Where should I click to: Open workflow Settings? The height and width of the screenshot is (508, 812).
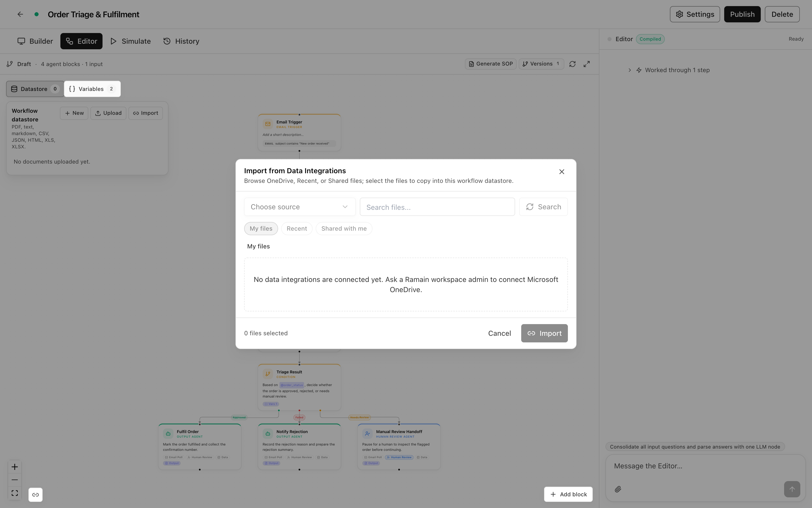(695, 14)
